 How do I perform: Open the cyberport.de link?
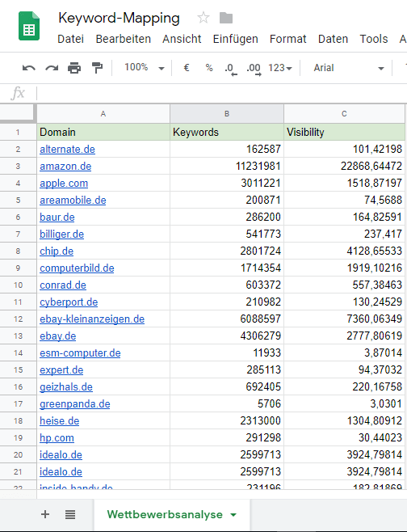point(69,302)
